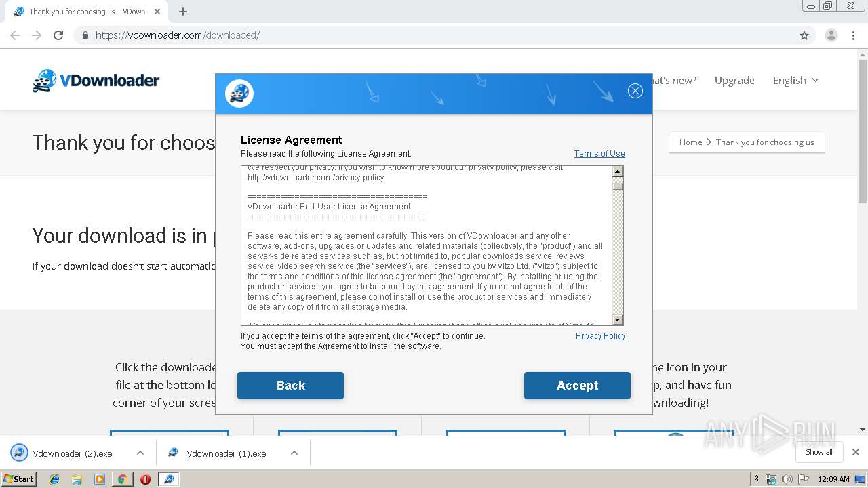Open a new browser tab
This screenshot has width=868, height=488.
click(183, 12)
